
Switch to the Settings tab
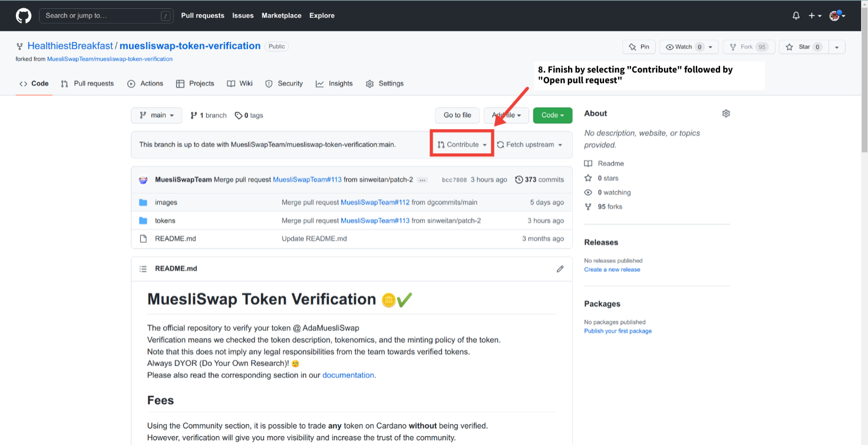tap(385, 84)
